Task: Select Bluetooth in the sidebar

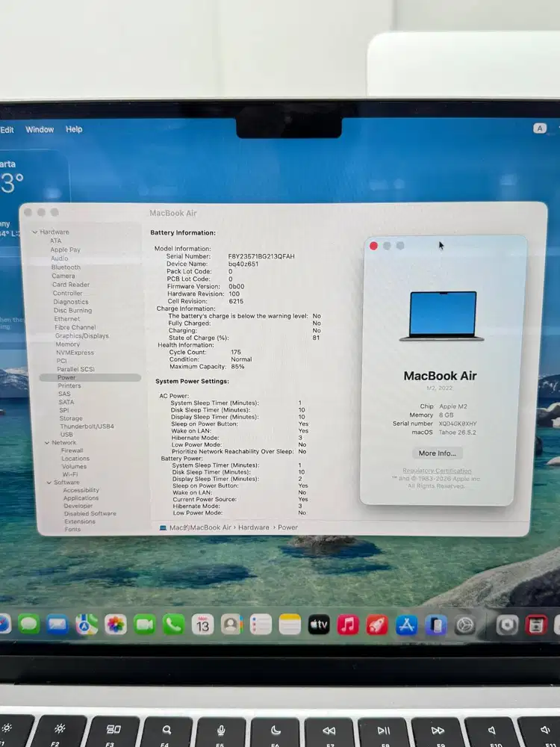Action: pos(66,267)
